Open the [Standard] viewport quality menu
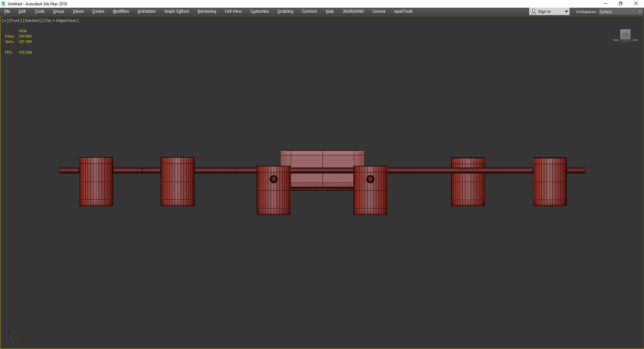 pos(32,20)
